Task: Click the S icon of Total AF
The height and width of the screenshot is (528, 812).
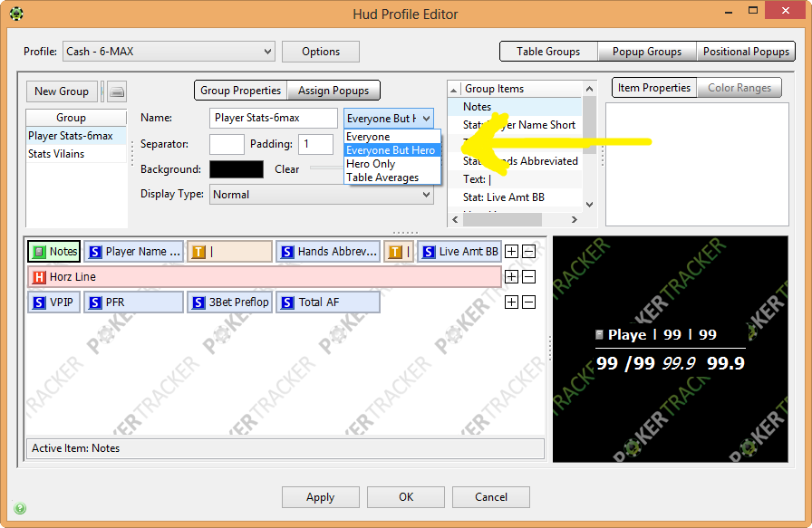Action: tap(287, 302)
